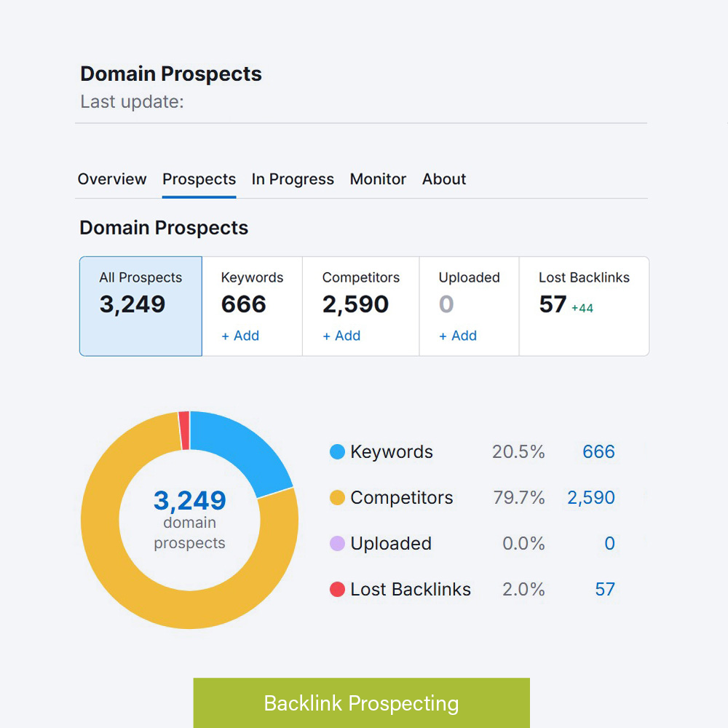The image size is (728, 728).
Task: Click + Add under Uploaded
Action: coord(458,336)
